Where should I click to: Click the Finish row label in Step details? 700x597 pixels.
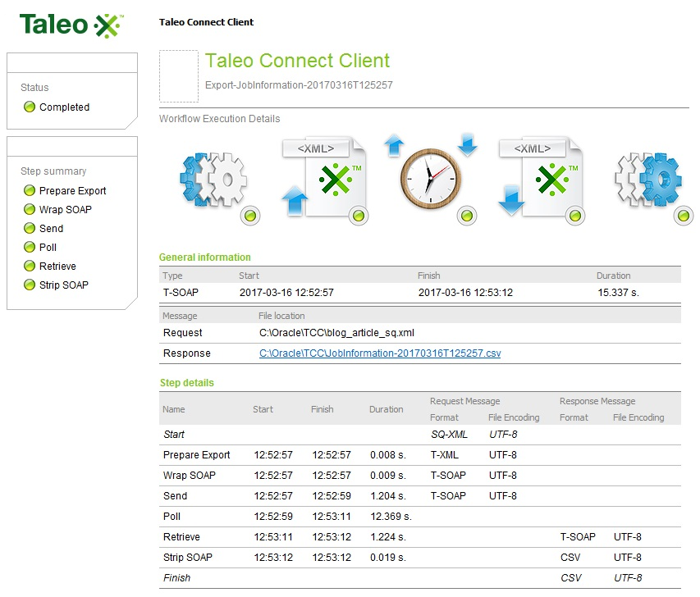(176, 578)
